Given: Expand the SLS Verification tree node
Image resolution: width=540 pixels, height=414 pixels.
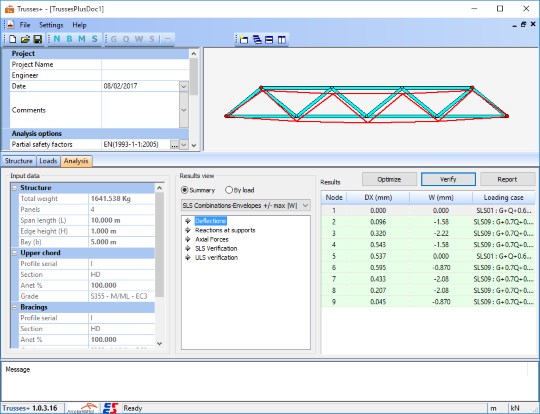Looking at the screenshot, I should click(x=188, y=248).
